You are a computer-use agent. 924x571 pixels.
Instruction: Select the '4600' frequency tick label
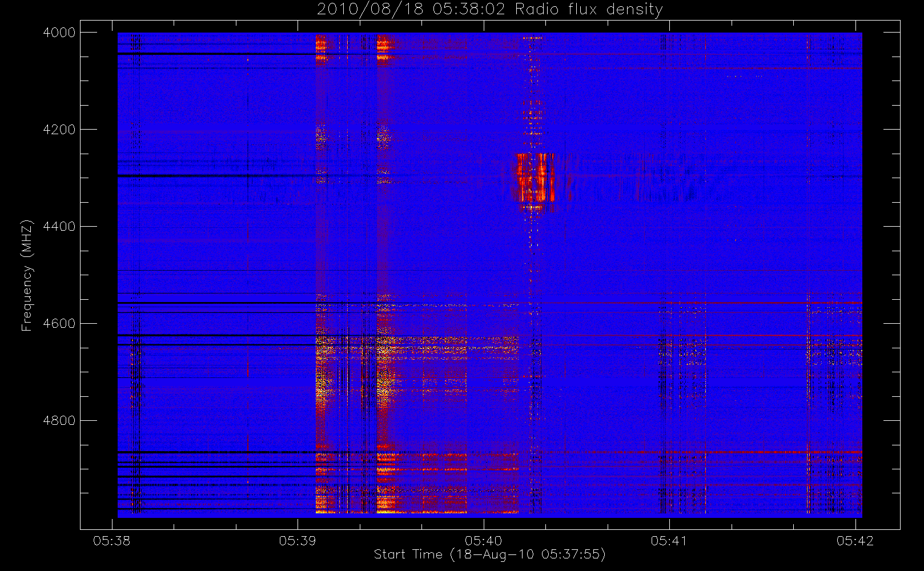point(59,324)
